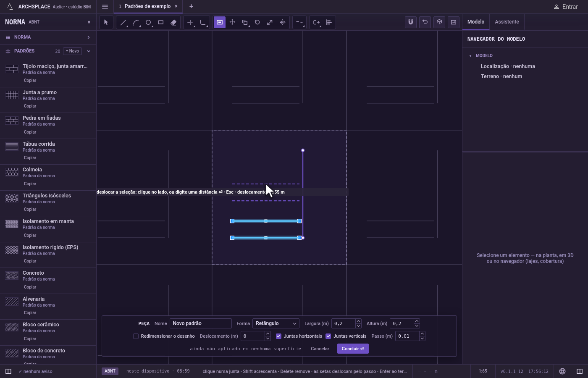
Task: Open the 3D cube view icon
Action: 439,22
